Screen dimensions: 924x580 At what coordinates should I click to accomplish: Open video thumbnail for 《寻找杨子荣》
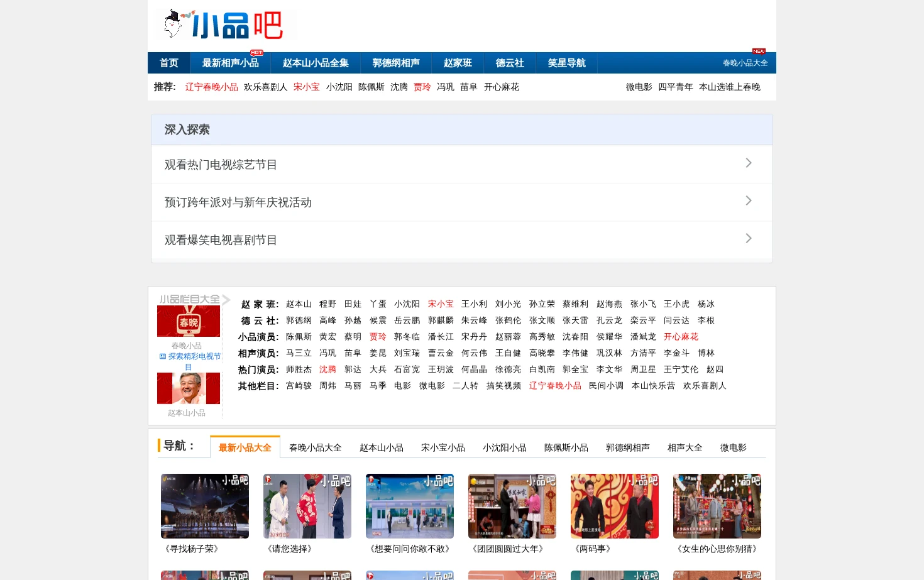tap(205, 506)
